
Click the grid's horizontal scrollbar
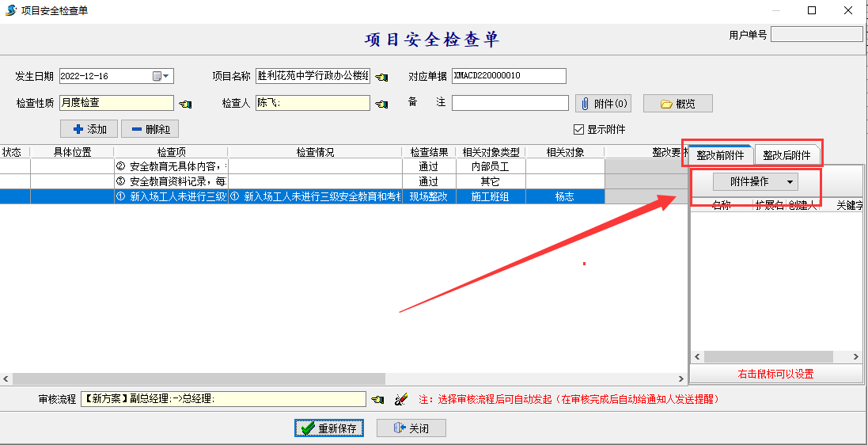[198, 379]
